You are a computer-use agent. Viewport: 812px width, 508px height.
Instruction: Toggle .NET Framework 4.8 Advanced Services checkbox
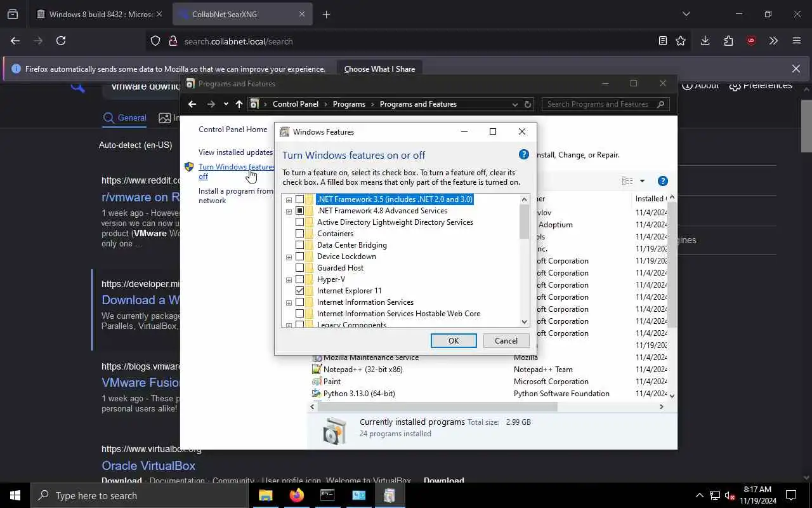tap(300, 211)
